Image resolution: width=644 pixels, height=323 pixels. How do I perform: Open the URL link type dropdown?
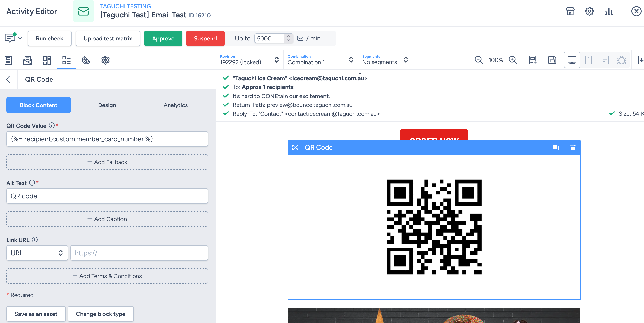click(x=37, y=253)
